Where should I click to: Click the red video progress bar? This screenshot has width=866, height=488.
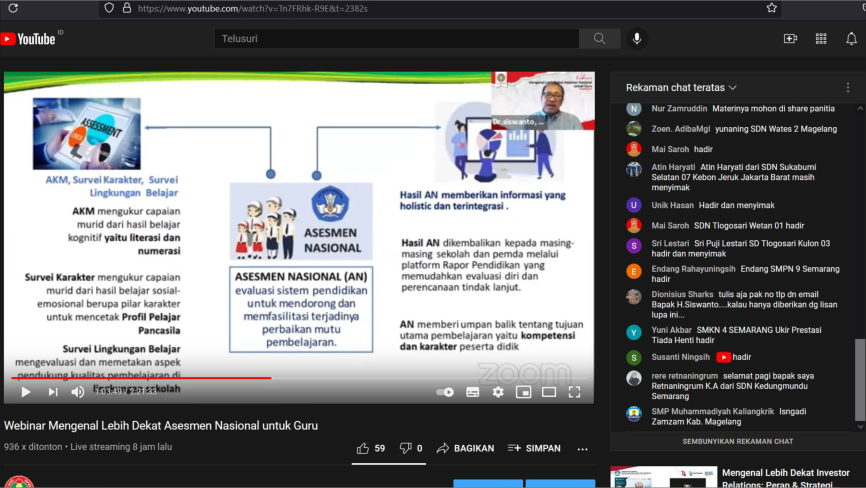click(x=141, y=378)
